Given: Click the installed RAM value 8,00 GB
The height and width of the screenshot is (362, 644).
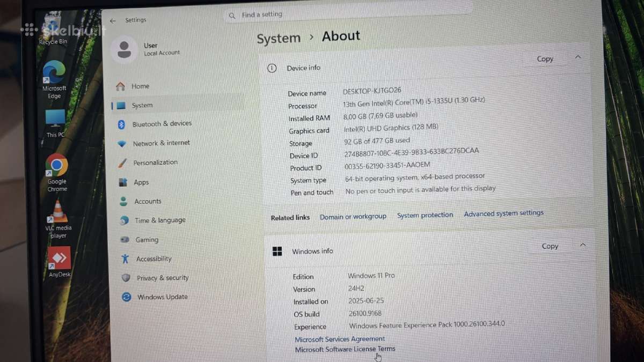Looking at the screenshot, I should coord(380,115).
